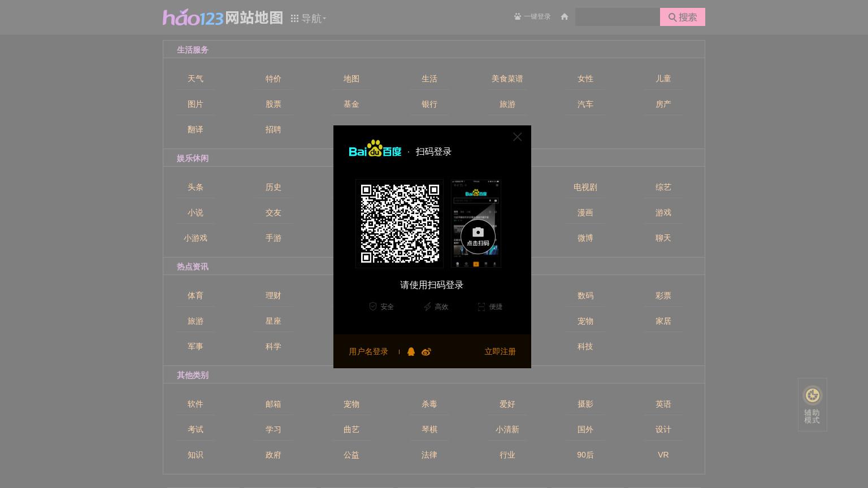Open the 地图 map link
The width and height of the screenshot is (868, 488).
click(x=351, y=79)
